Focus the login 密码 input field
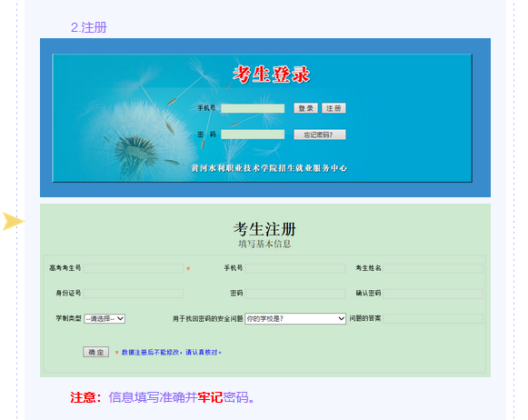528x420 pixels. pyautogui.click(x=253, y=135)
